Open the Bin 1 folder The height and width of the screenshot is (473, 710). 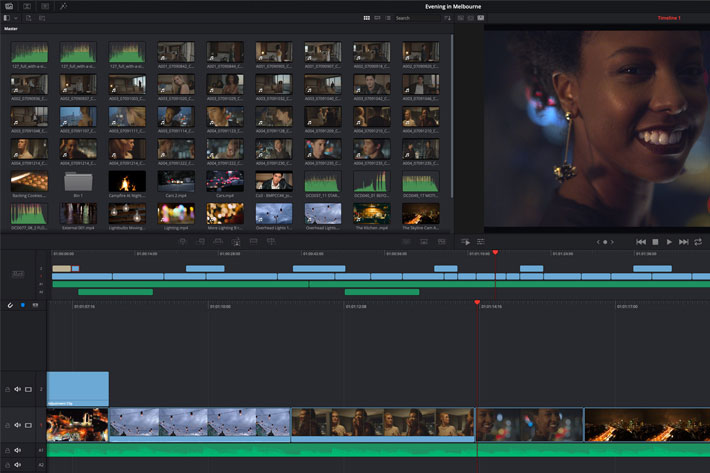point(77,184)
